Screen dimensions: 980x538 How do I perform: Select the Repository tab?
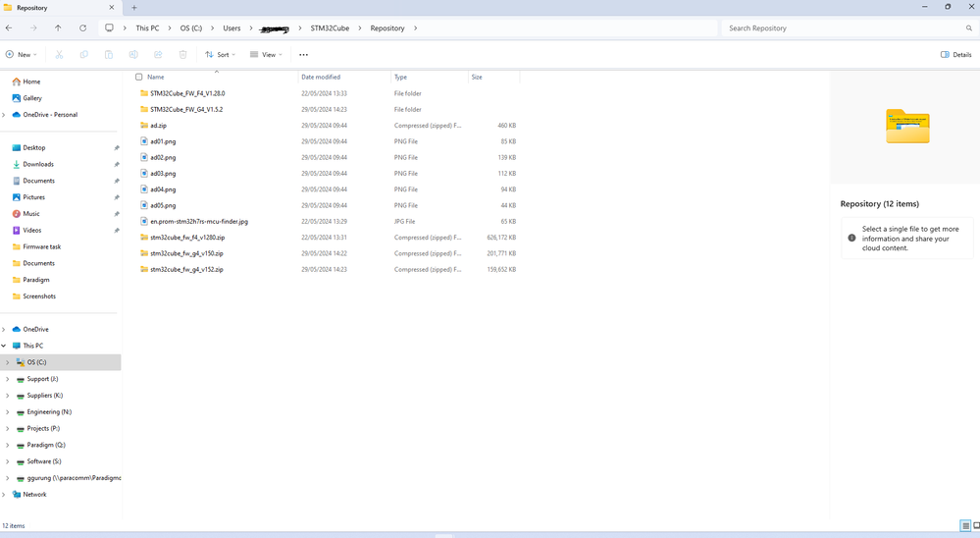(60, 8)
